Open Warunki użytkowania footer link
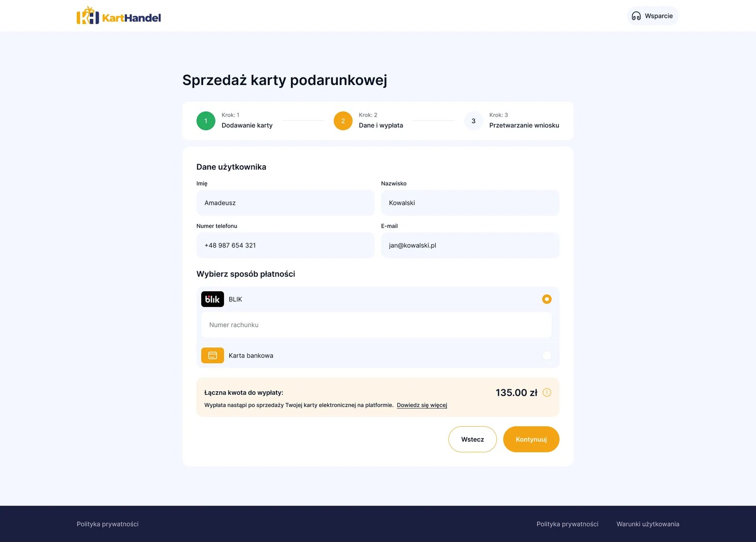This screenshot has width=756, height=542. (648, 524)
